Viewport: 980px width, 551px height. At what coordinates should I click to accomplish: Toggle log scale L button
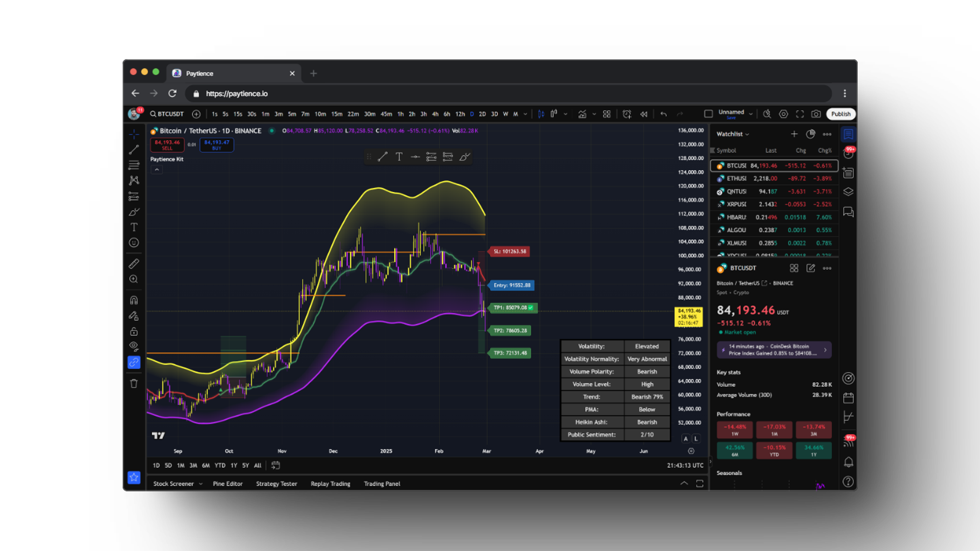coord(696,439)
